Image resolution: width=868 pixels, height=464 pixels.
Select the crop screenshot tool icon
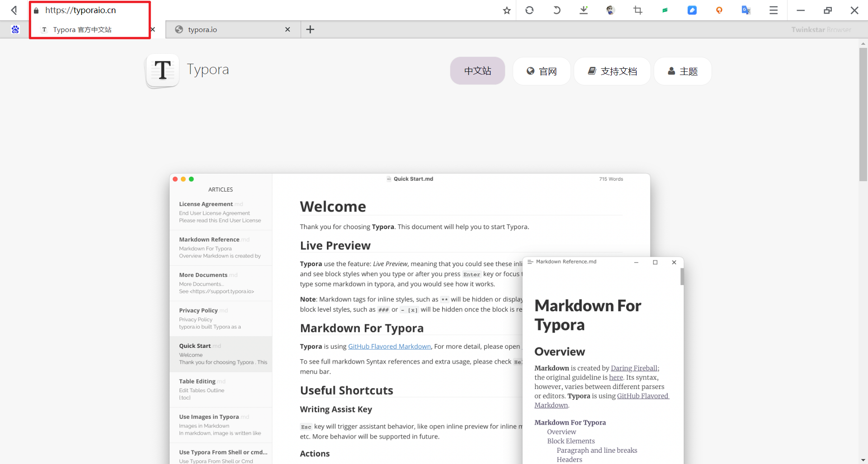coord(638,10)
